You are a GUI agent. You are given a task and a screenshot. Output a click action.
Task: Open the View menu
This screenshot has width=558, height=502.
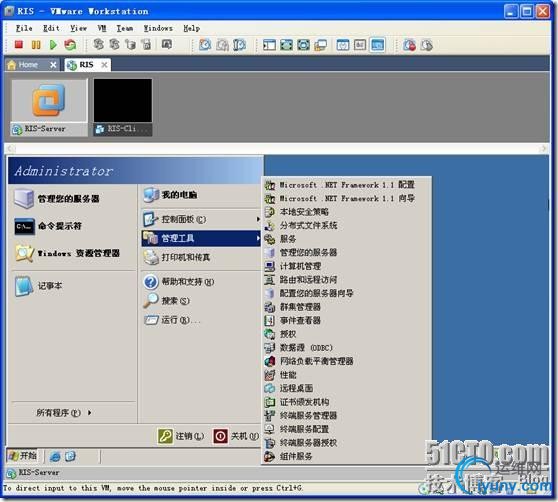pos(78,28)
